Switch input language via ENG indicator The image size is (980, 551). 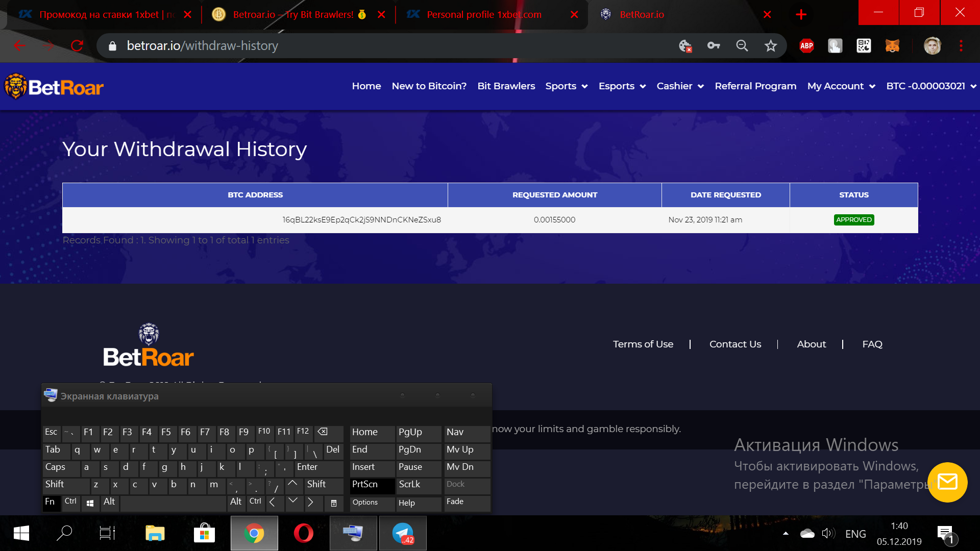pyautogui.click(x=855, y=534)
